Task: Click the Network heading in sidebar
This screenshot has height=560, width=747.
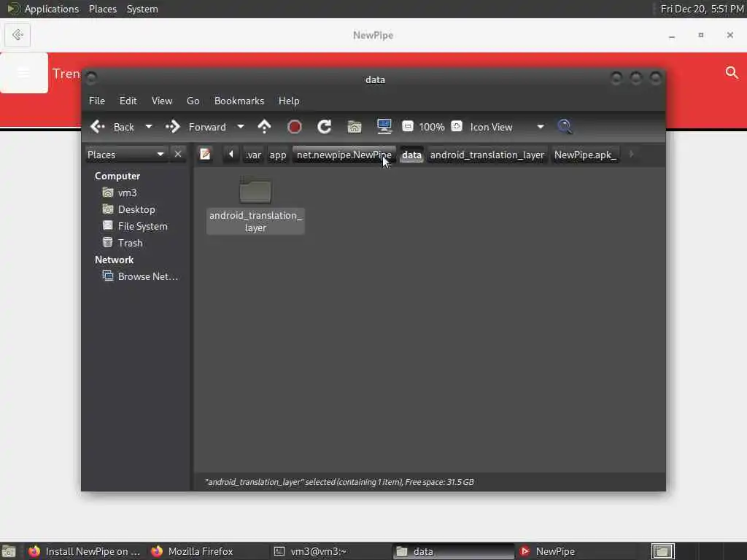Action: [114, 260]
